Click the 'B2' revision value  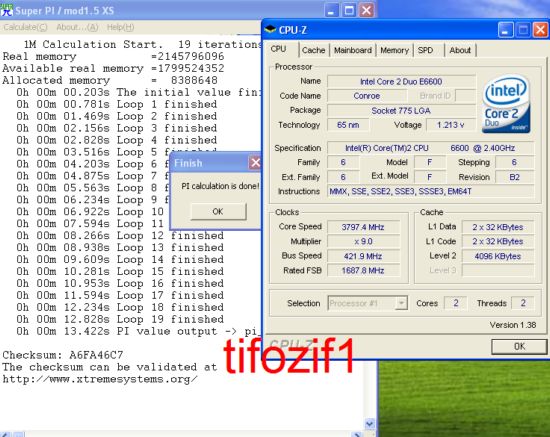515,177
